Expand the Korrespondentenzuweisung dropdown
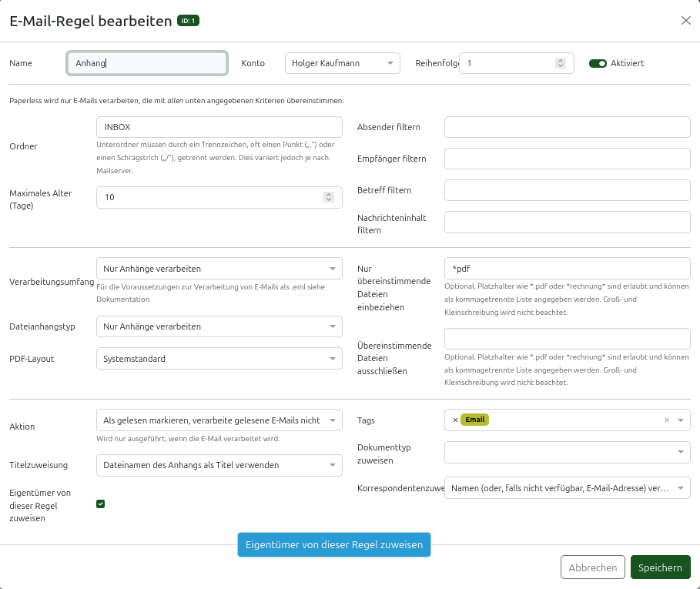 pyautogui.click(x=567, y=487)
